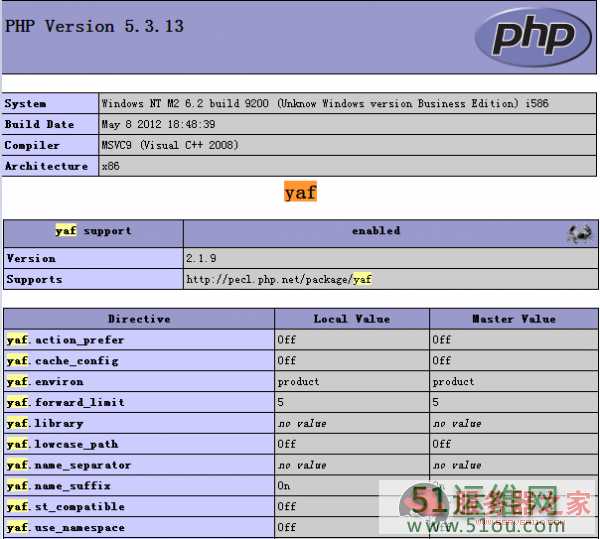Select yaf.action_prefer master value Off
Screen dimensions: 600x539
tap(514, 340)
